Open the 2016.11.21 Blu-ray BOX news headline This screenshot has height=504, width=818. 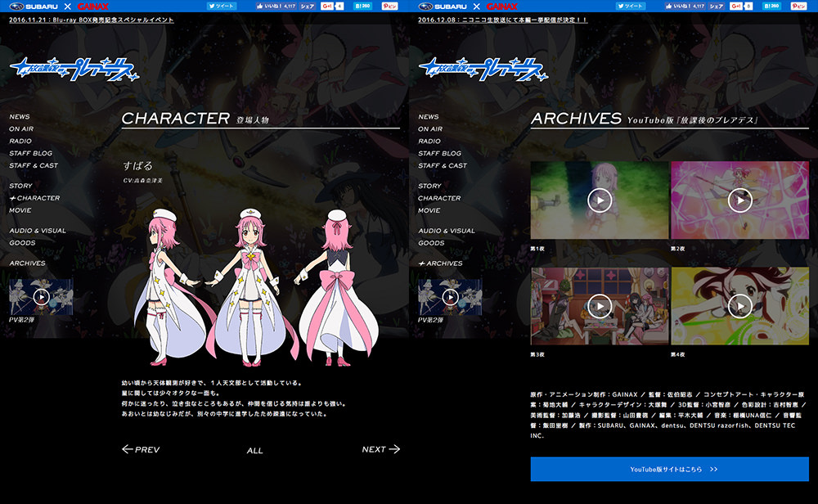click(x=92, y=20)
